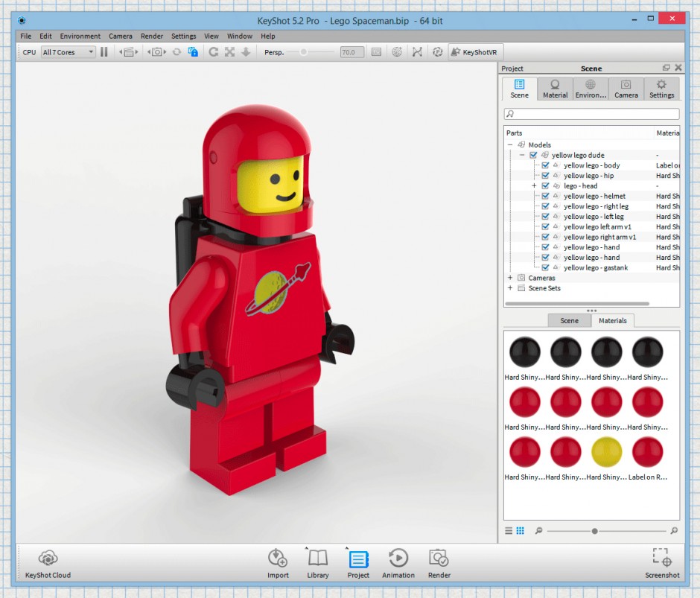Uncheck the yellow lego - body checkbox
The height and width of the screenshot is (598, 700).
pyautogui.click(x=545, y=166)
